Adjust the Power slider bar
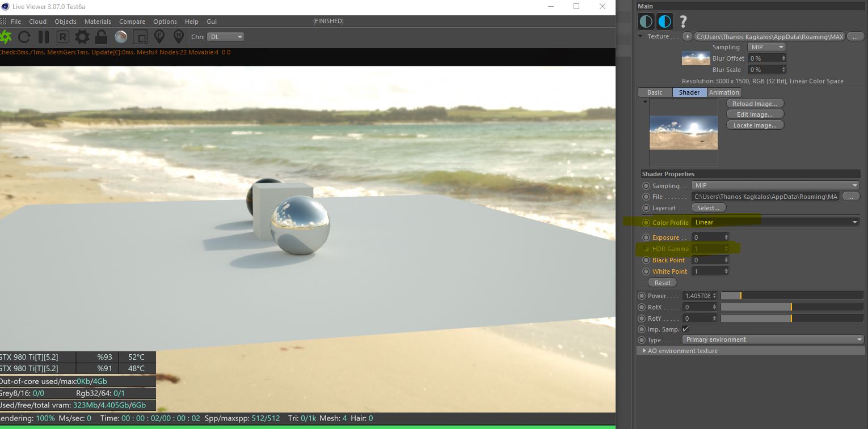Screen dimensions: 868x429 [x=792, y=296]
